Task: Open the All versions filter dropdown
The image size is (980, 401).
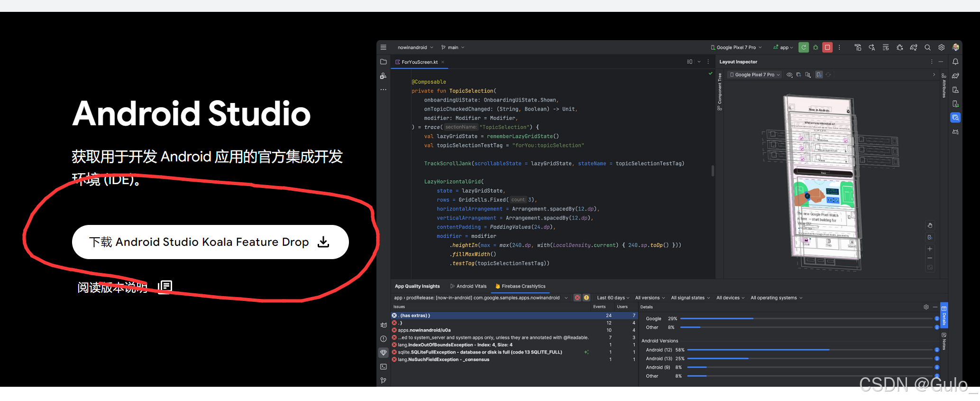Action: tap(650, 298)
